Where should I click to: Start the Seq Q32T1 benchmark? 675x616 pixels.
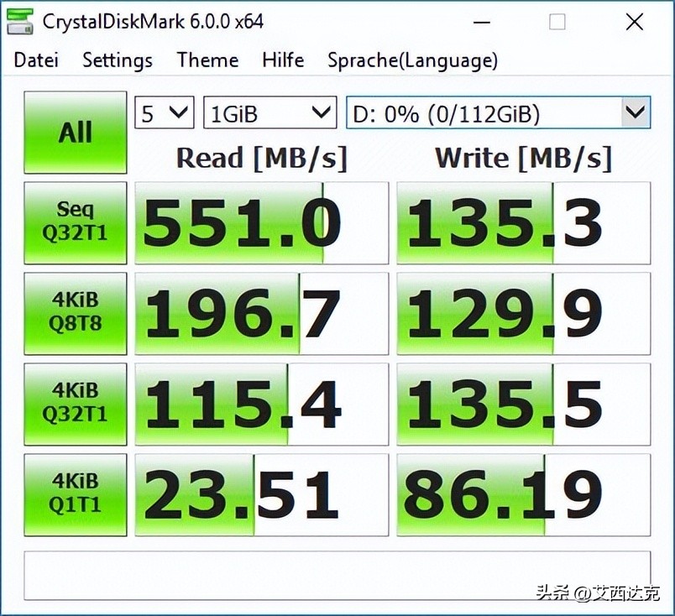click(x=75, y=222)
